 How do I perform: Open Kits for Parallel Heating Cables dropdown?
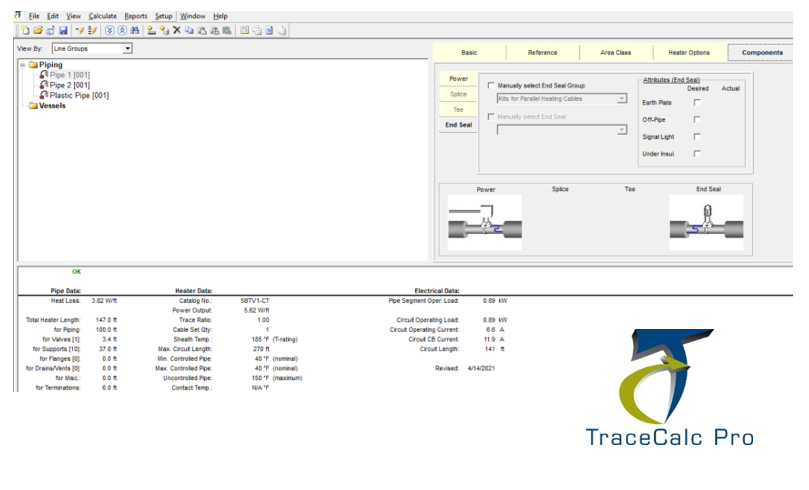coord(622,99)
